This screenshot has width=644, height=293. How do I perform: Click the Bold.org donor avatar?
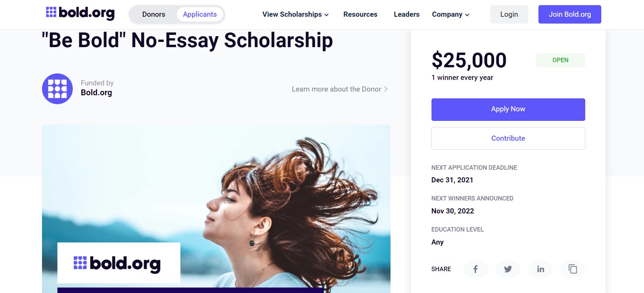(57, 89)
